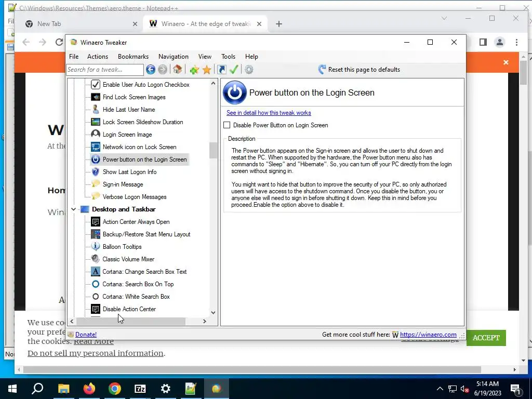Click the green plus-star Add bookmark icon
The image size is (532, 399).
pyautogui.click(x=194, y=70)
